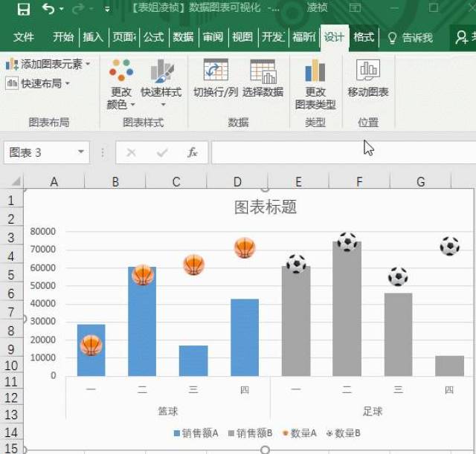476x454 pixels.
Task: Switch to the 格式 (Format) tab
Action: (364, 37)
